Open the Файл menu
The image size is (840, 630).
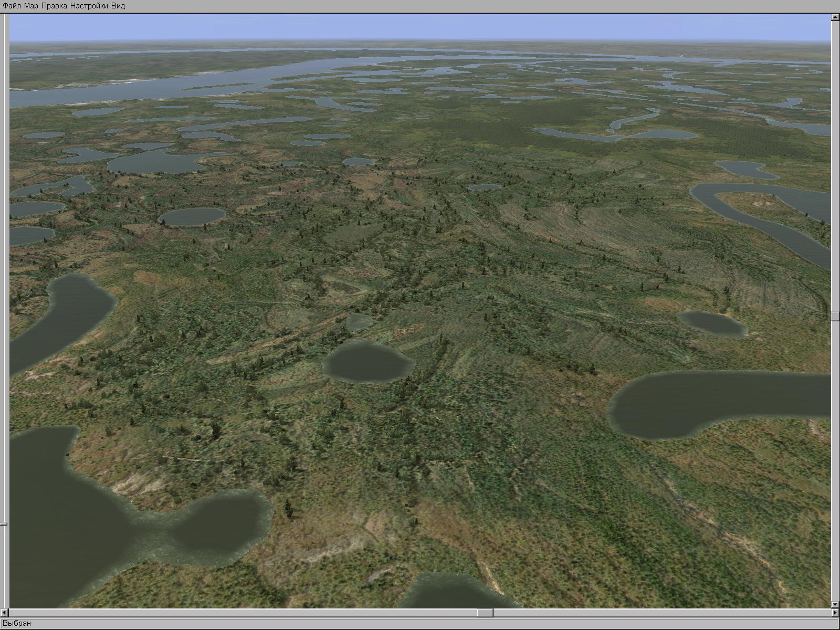(x=12, y=6)
